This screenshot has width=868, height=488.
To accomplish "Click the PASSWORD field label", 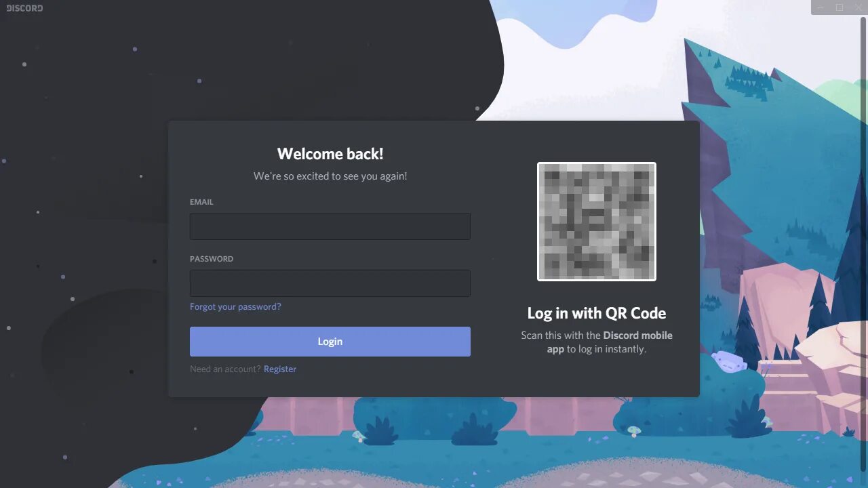I will [x=212, y=259].
